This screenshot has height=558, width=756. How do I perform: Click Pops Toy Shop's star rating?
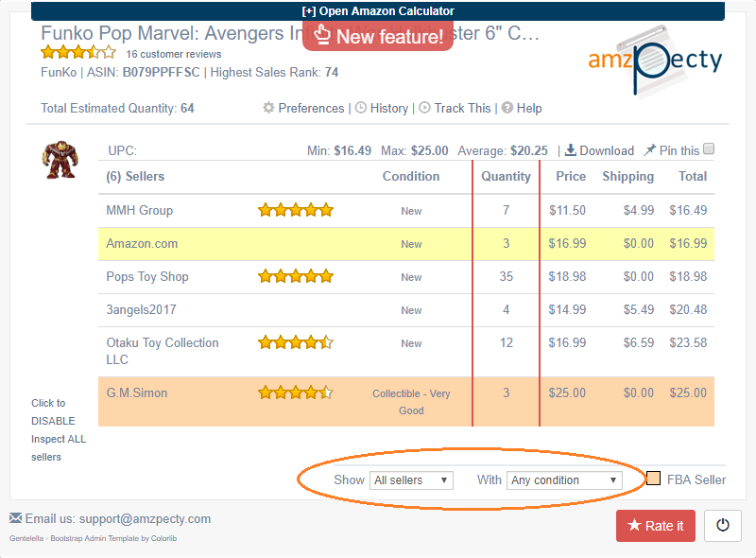tap(296, 276)
